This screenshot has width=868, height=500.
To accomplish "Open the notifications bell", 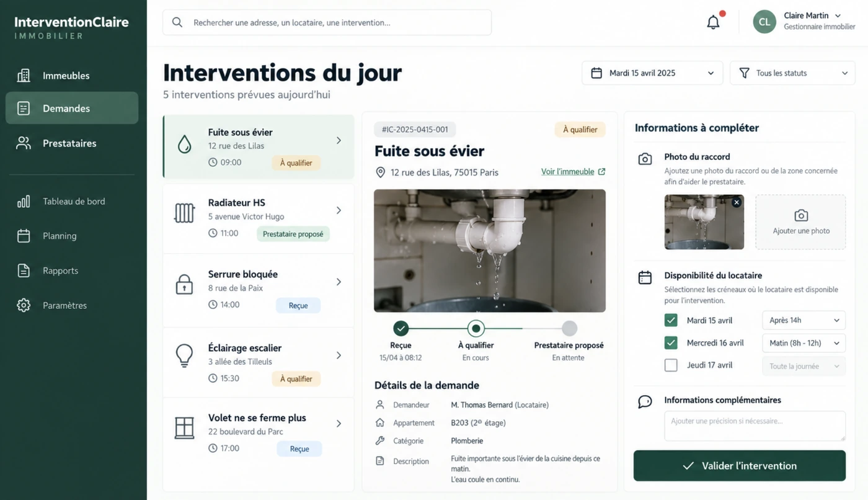I will click(714, 22).
